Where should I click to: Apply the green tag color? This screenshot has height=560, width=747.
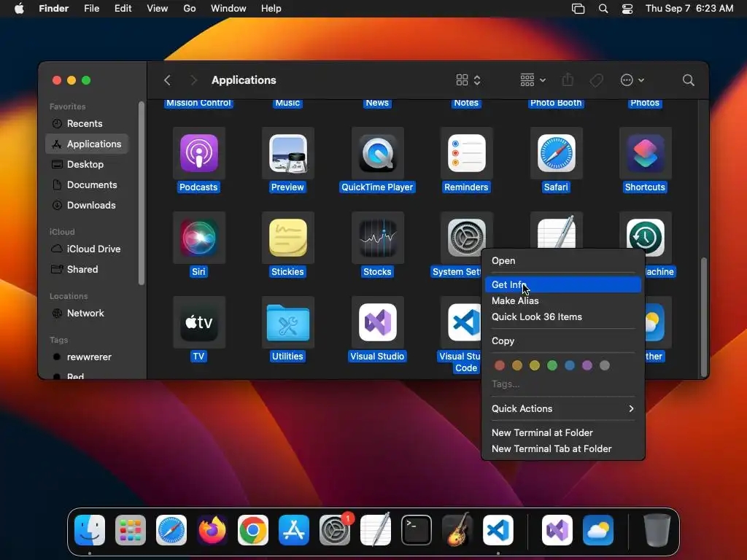click(552, 365)
